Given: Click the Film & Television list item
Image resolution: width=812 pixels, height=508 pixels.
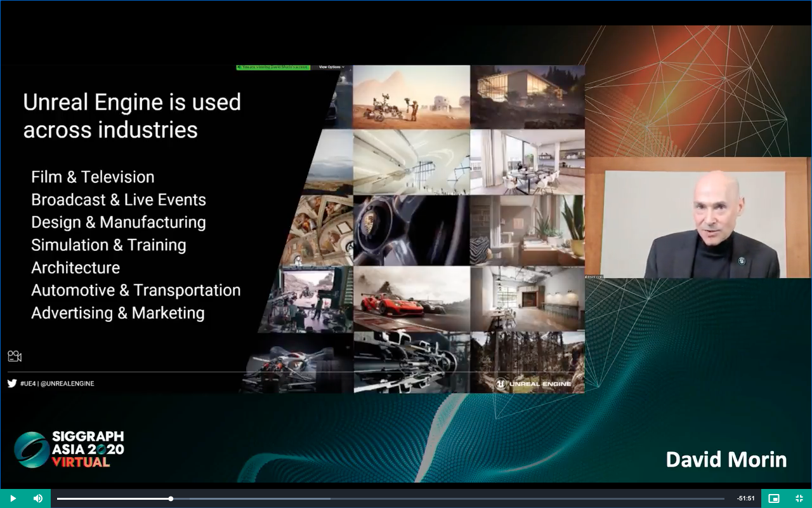Looking at the screenshot, I should [93, 177].
